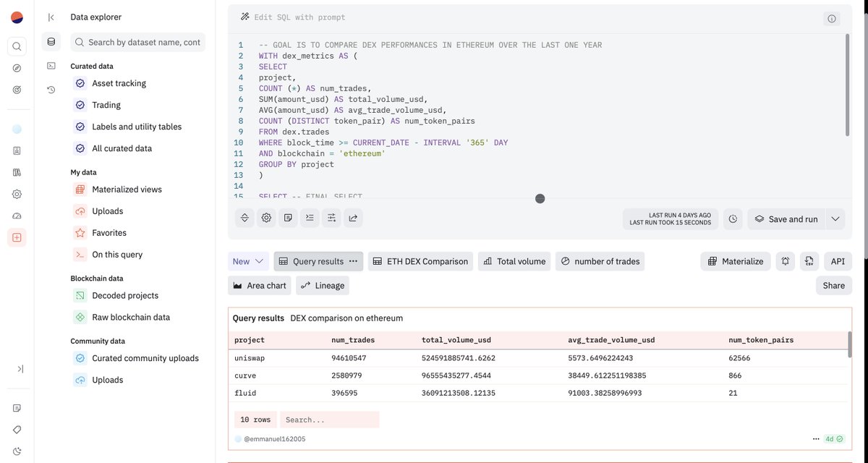Click the orange create new plus icon
Screen dimensions: 868x463
coord(17,237)
